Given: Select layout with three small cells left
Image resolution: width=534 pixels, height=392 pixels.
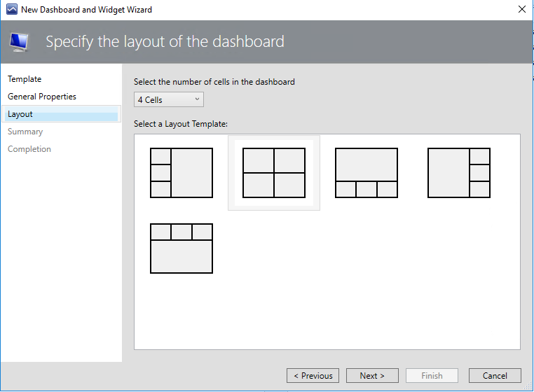Looking at the screenshot, I should tap(182, 173).
